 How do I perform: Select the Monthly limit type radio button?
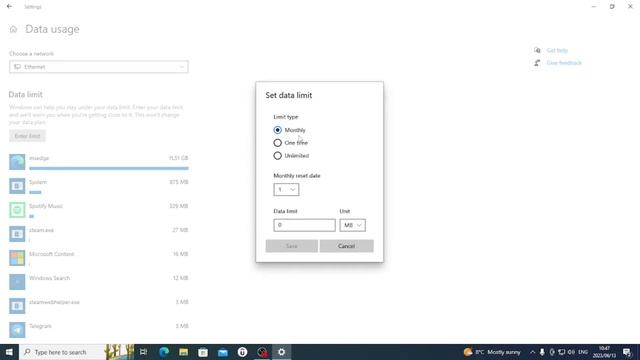[278, 130]
